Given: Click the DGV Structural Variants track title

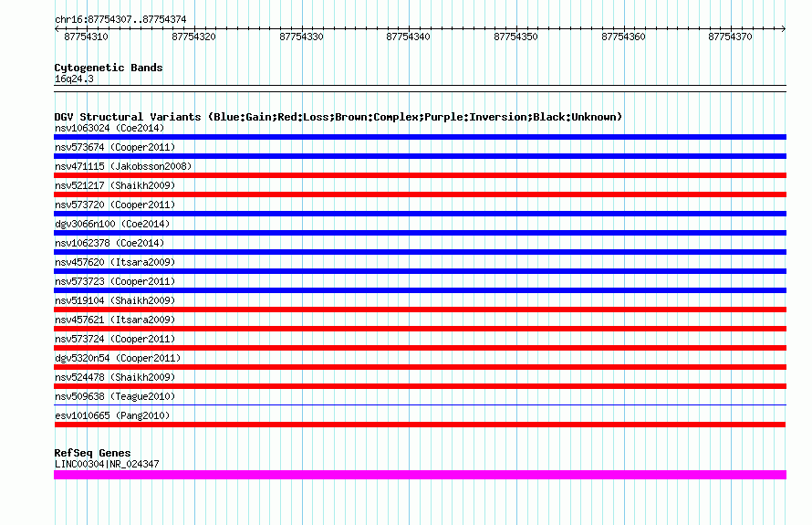Looking at the screenshot, I should coord(338,117).
